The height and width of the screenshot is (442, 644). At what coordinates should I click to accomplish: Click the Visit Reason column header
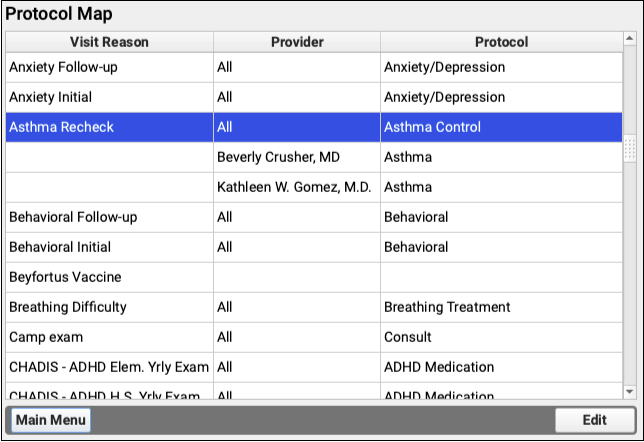point(109,42)
